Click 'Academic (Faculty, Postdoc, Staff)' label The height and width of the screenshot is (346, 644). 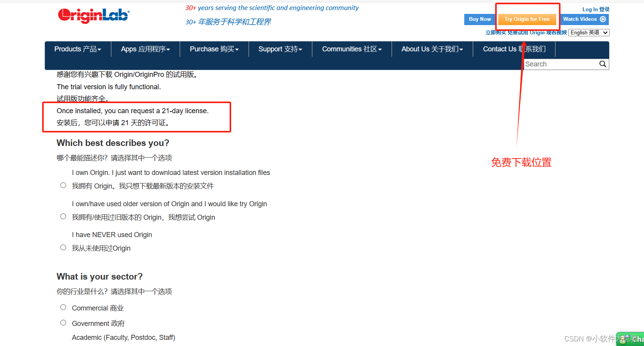pyautogui.click(x=123, y=338)
